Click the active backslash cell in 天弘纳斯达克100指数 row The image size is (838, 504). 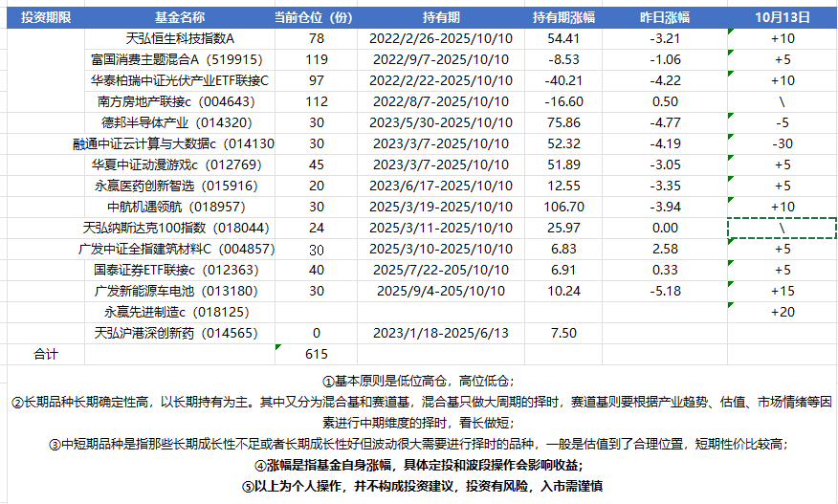(x=783, y=229)
